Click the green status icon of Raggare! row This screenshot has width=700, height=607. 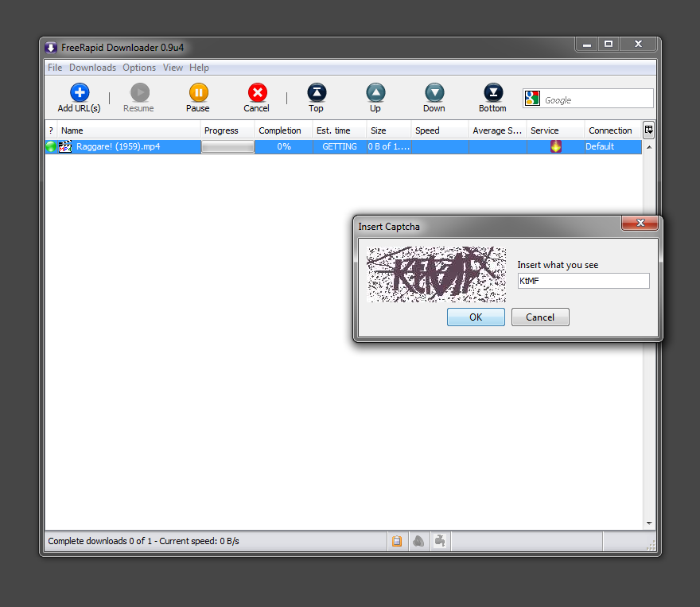pyautogui.click(x=51, y=146)
